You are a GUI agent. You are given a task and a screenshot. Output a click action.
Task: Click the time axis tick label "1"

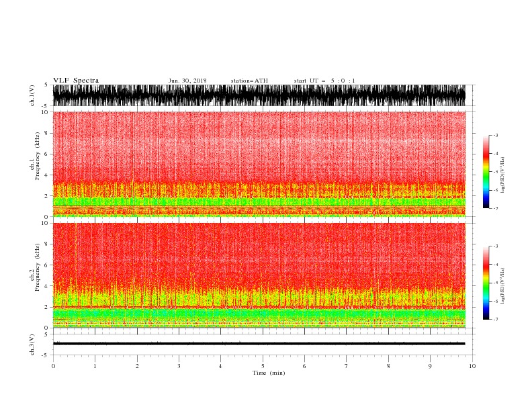tap(95, 366)
